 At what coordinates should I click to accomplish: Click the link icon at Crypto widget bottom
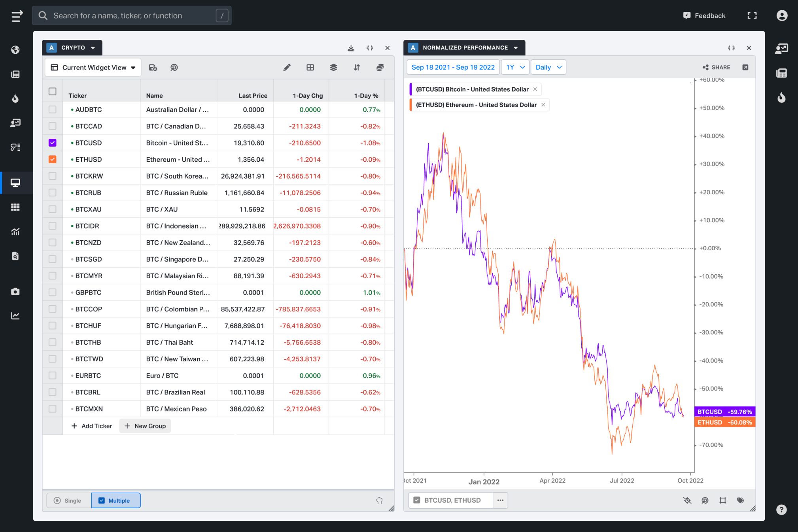pos(380,500)
